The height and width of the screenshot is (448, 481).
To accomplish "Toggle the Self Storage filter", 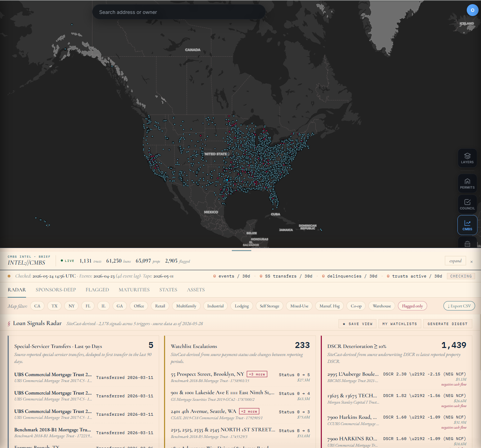I will coord(270,306).
